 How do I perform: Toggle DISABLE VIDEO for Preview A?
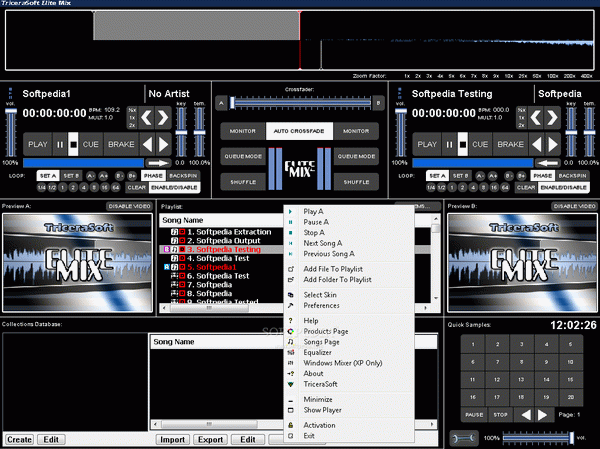tap(129, 206)
